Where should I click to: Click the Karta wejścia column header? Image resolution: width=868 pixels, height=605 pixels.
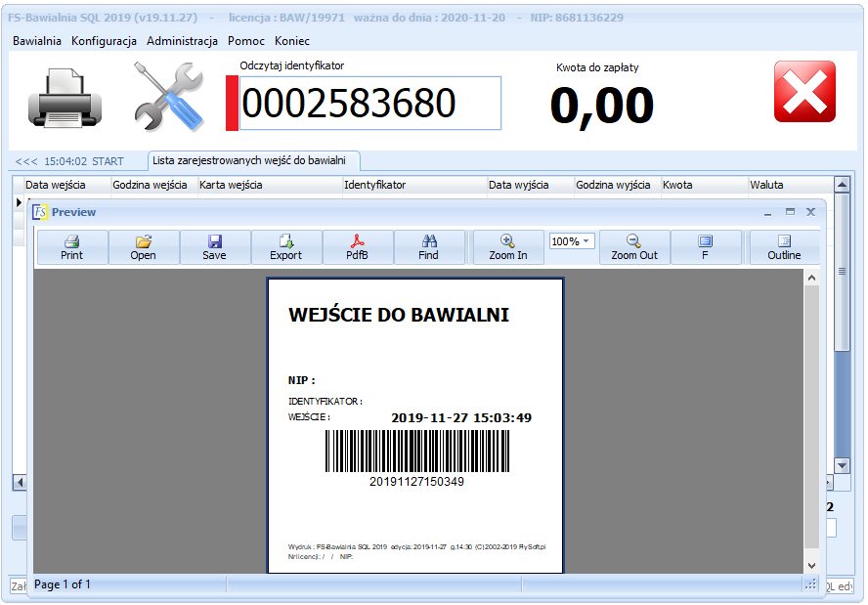[270, 185]
